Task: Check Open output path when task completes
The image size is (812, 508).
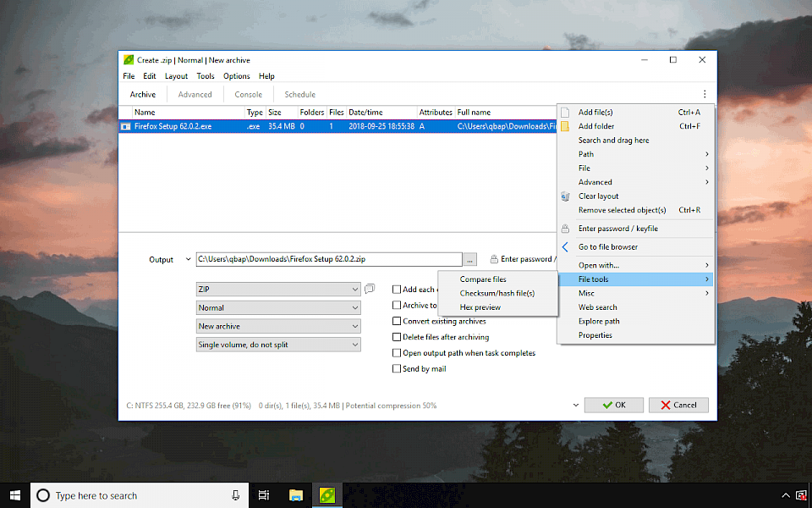Action: [397, 353]
